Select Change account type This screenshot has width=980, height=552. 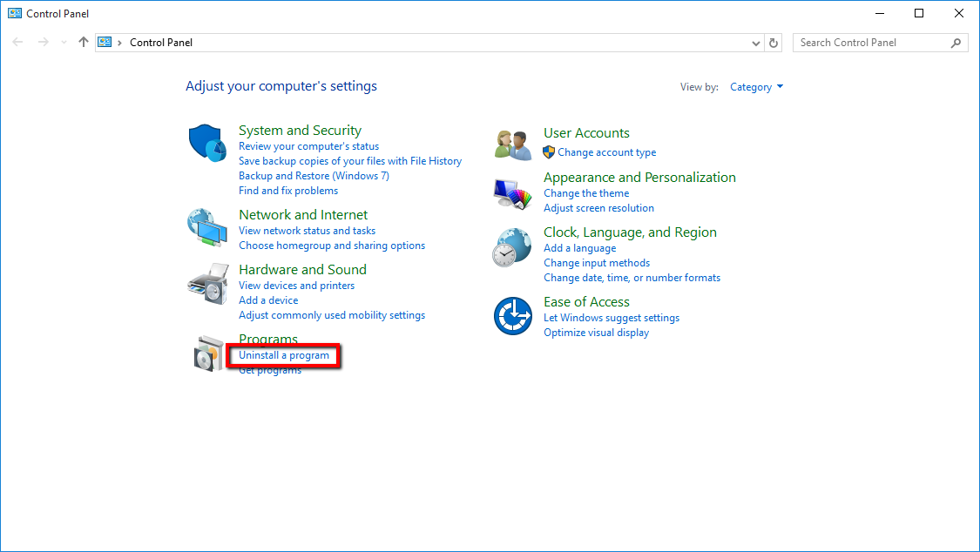[607, 152]
